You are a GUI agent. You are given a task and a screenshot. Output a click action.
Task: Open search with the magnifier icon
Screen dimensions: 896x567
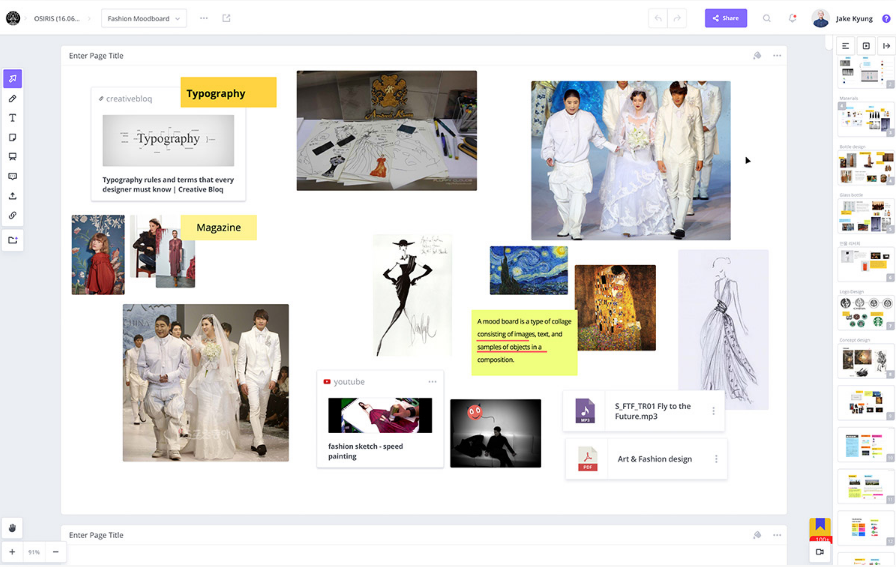click(767, 18)
